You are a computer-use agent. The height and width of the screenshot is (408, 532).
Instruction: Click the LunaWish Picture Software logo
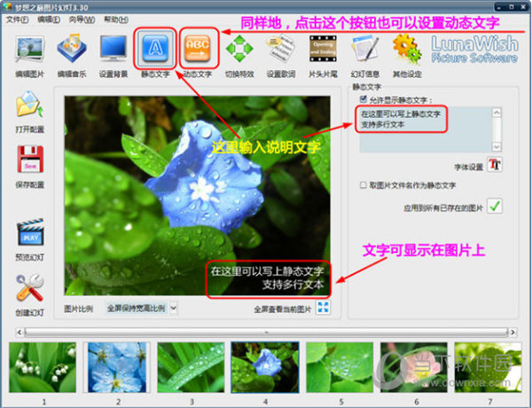(x=474, y=49)
